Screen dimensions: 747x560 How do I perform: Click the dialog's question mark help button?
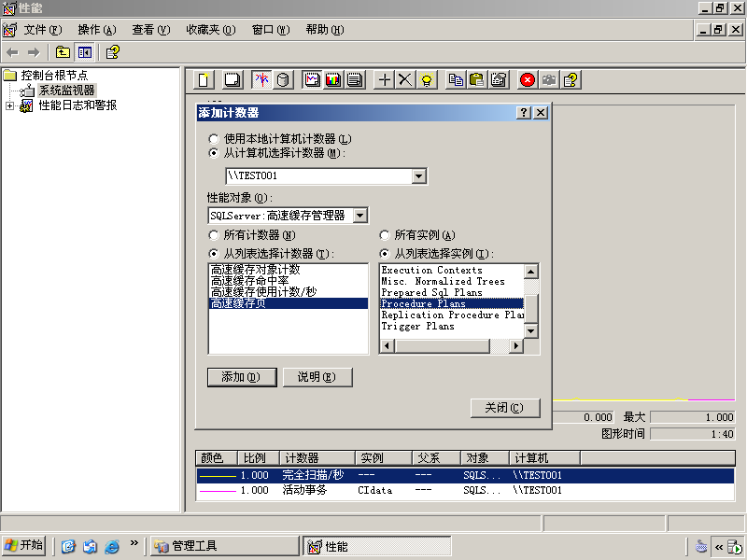point(524,112)
